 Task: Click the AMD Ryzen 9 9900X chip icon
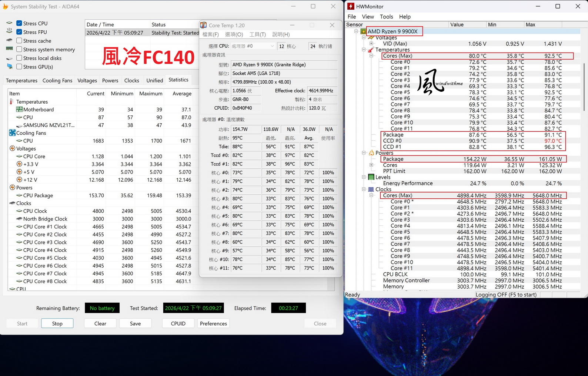(363, 31)
